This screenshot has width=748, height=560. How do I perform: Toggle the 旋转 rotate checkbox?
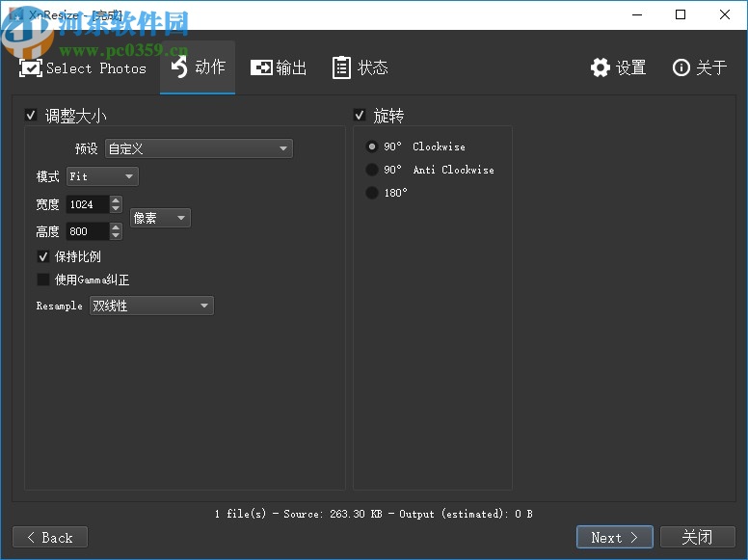pos(360,115)
